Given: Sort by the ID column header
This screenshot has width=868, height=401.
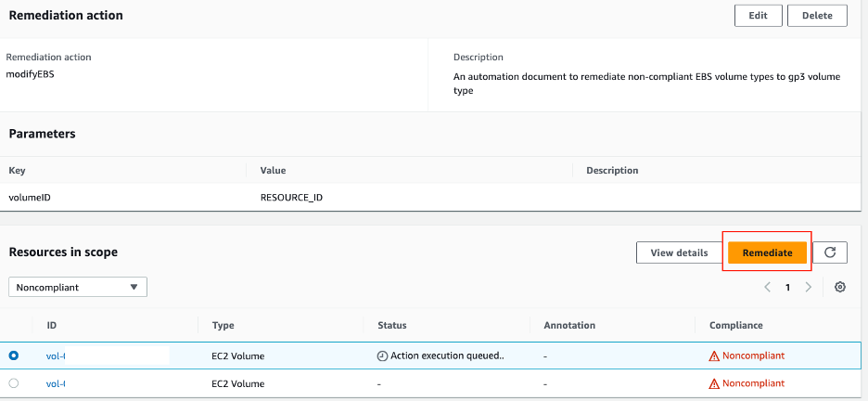Looking at the screenshot, I should tap(52, 326).
